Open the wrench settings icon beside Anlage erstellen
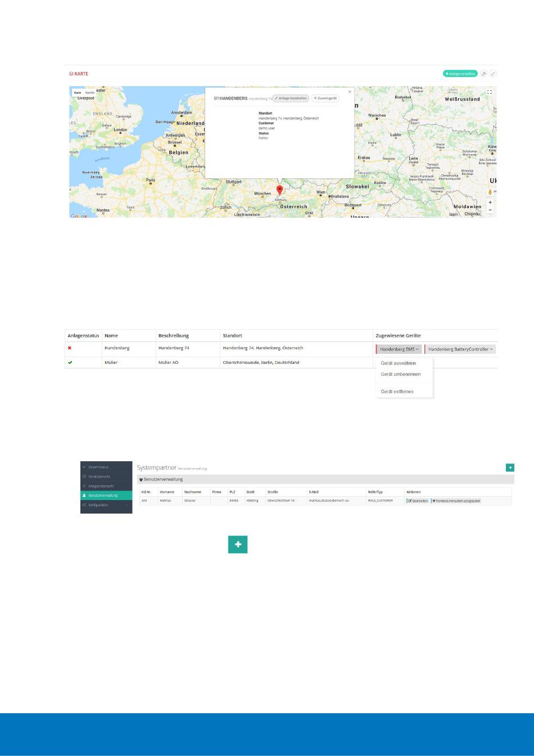Viewport: 534px width, 756px height. pos(483,74)
